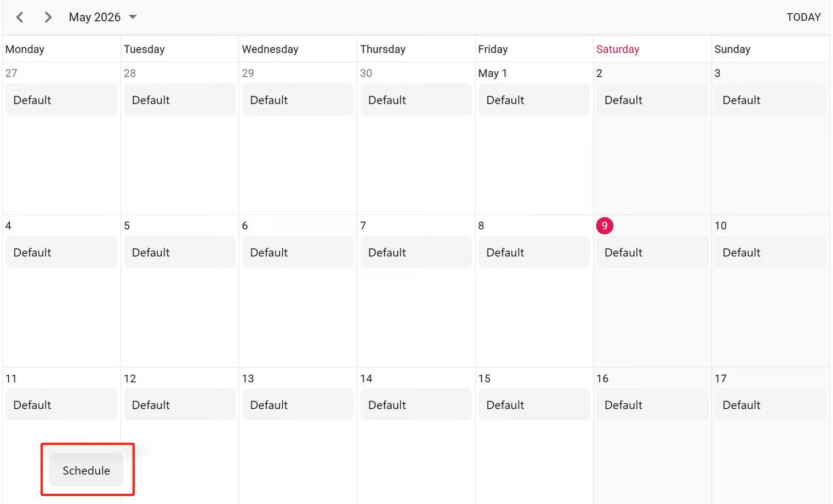Select the date number 10 cell
This screenshot has width=833, height=504.
pyautogui.click(x=721, y=226)
